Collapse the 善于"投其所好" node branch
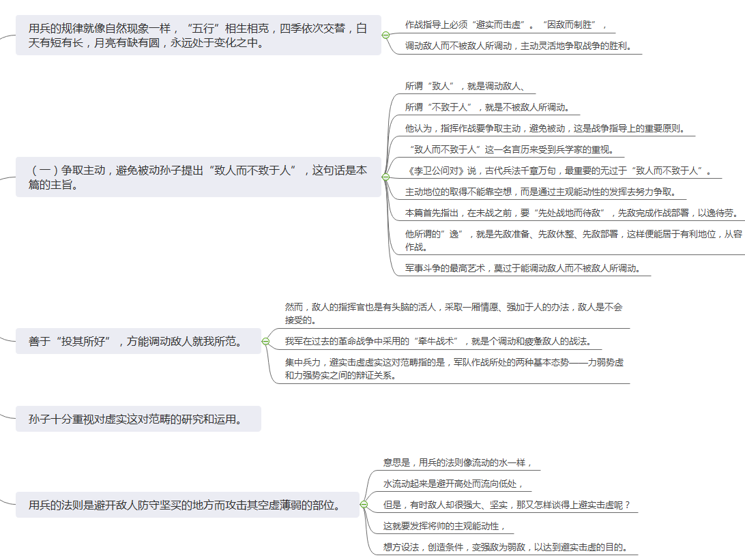This screenshot has height=560, width=745. click(265, 341)
